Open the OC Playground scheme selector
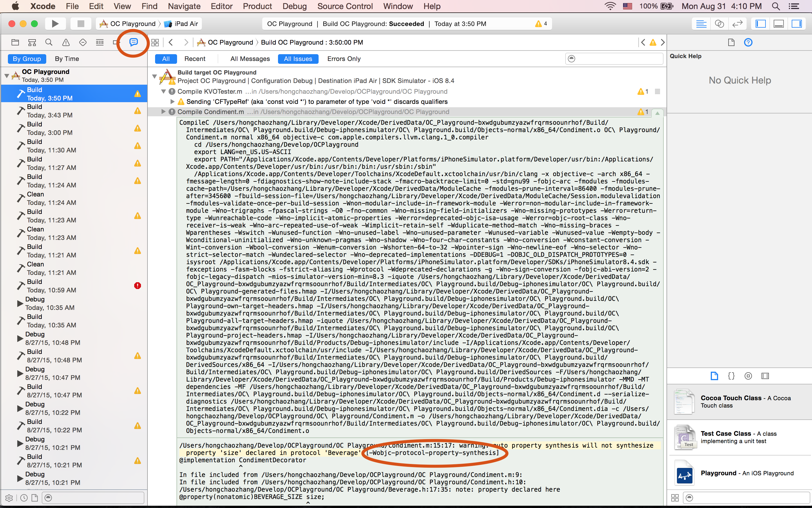 tap(128, 23)
